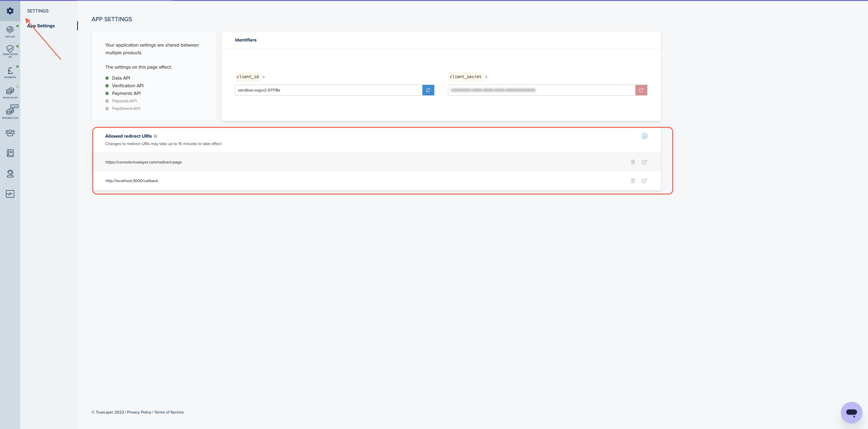Open the Privacy Policy link

coord(139,412)
